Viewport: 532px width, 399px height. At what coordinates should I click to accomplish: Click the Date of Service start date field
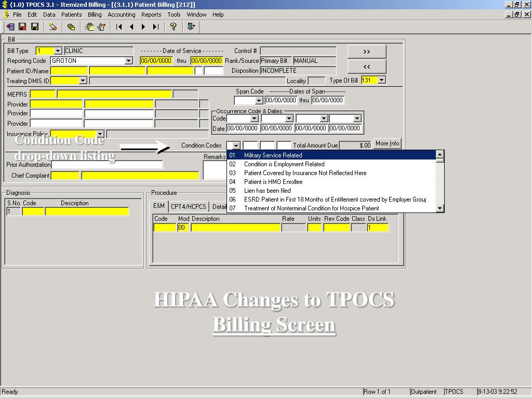[x=156, y=61]
